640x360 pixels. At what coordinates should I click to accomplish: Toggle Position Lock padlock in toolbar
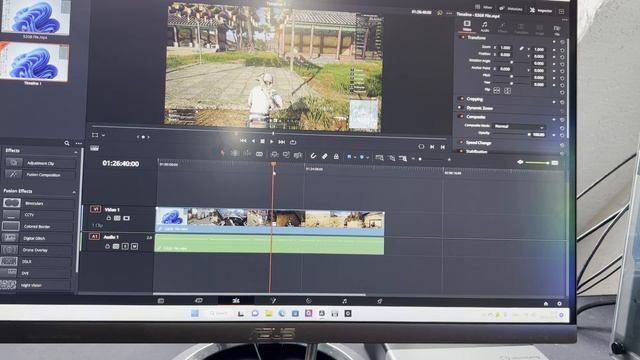(336, 156)
